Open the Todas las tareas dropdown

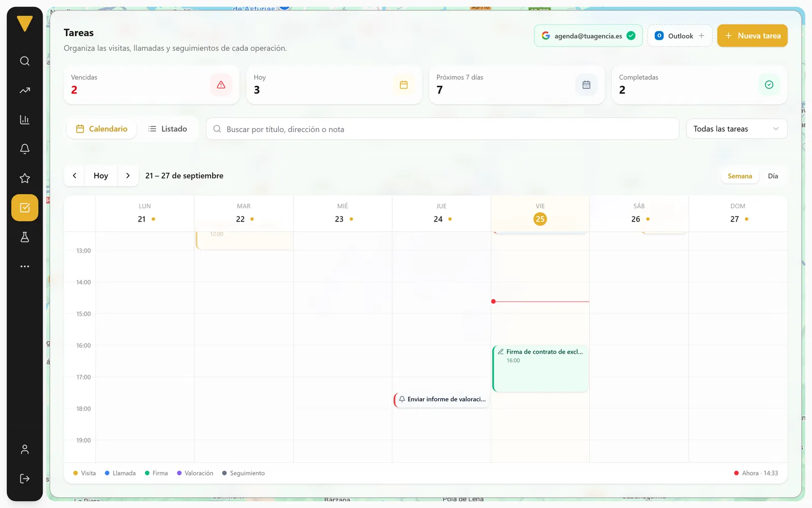[x=736, y=129]
